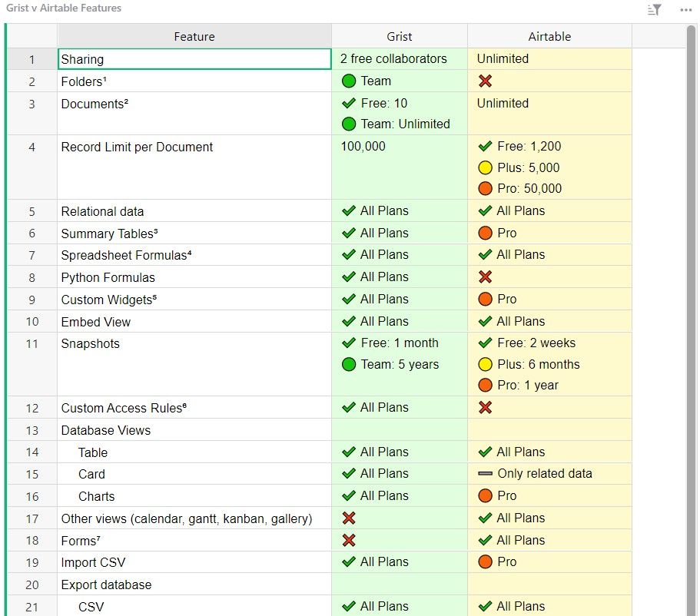Select row number 17
Viewport: 700px width, 616px height.
click(x=32, y=518)
